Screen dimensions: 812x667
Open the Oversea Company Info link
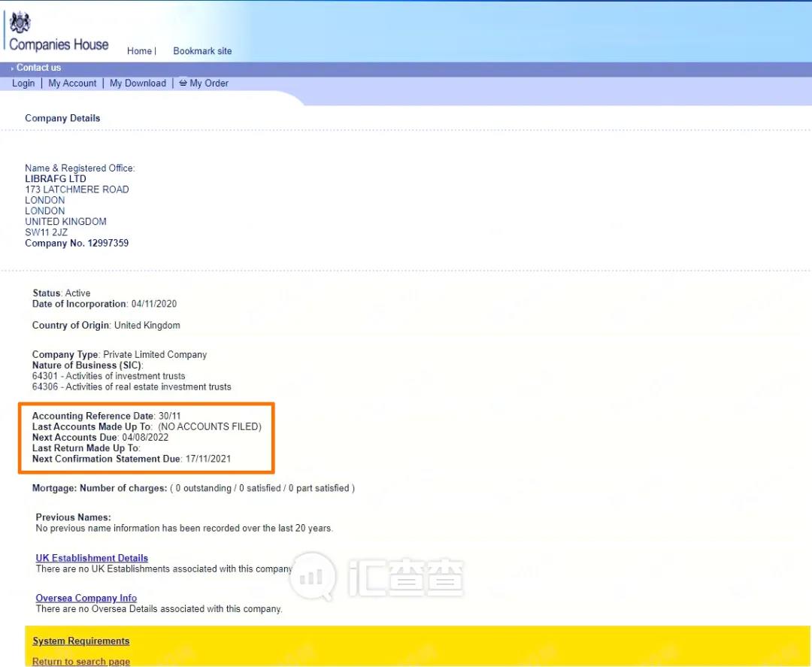tap(86, 598)
